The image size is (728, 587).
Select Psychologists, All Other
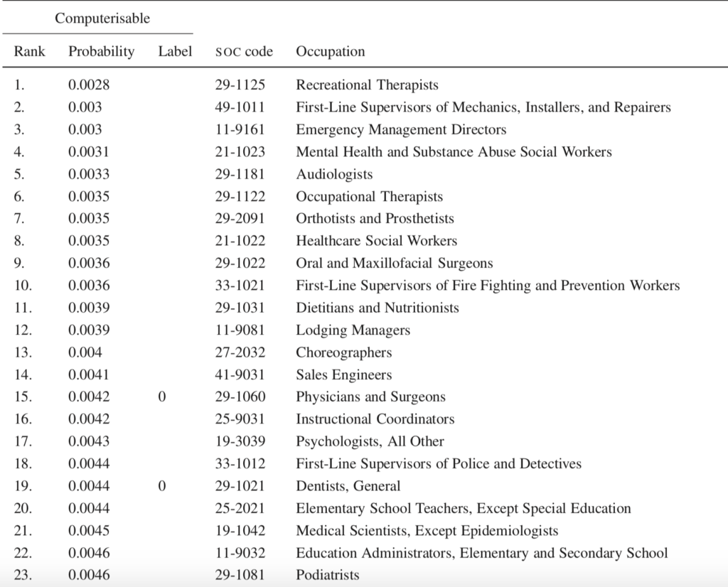pyautogui.click(x=370, y=442)
